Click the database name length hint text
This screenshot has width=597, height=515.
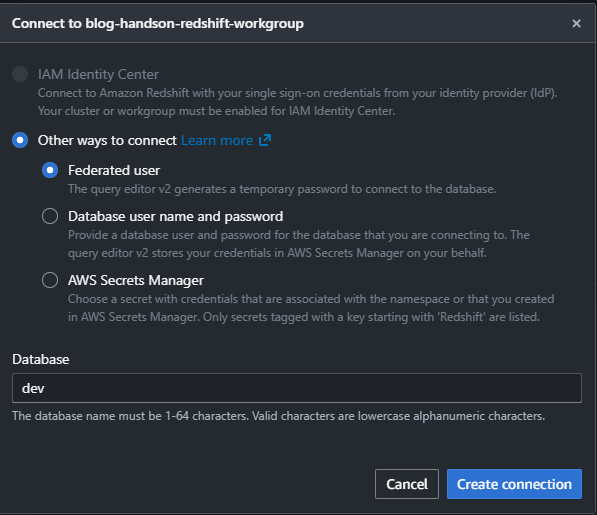[x=278, y=416]
